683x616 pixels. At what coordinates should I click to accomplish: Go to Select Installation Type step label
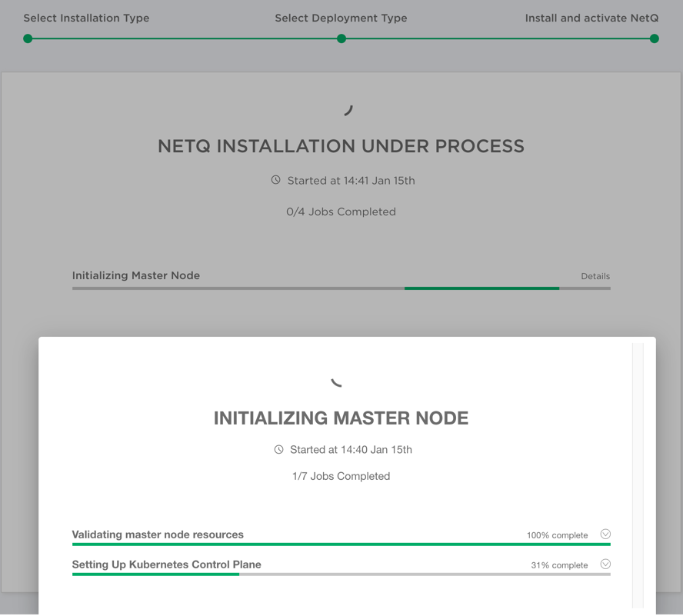tap(86, 18)
